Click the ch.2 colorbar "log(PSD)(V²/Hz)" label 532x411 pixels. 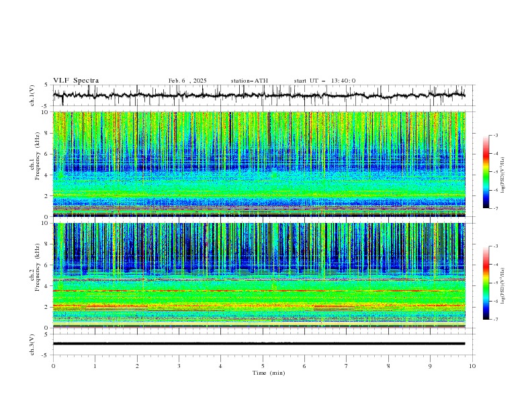[502, 285]
